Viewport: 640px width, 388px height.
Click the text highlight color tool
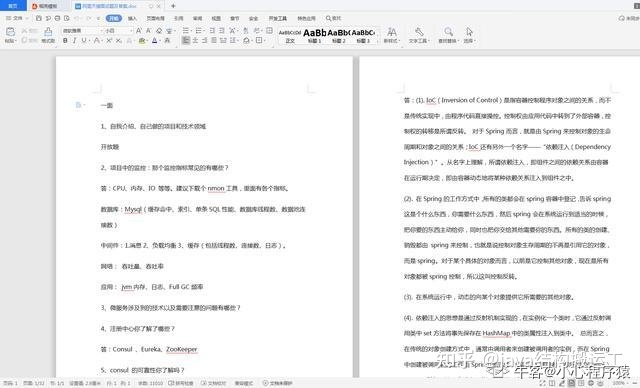click(142, 40)
